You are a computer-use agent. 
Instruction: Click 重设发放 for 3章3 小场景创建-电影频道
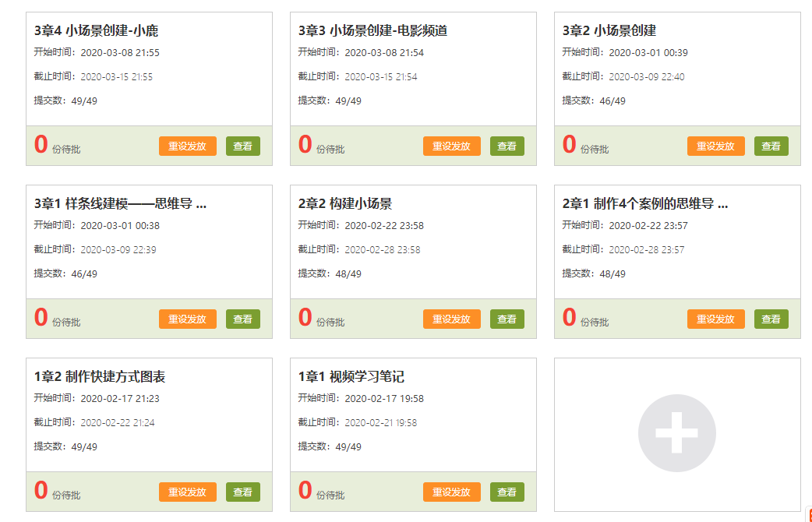pyautogui.click(x=451, y=146)
